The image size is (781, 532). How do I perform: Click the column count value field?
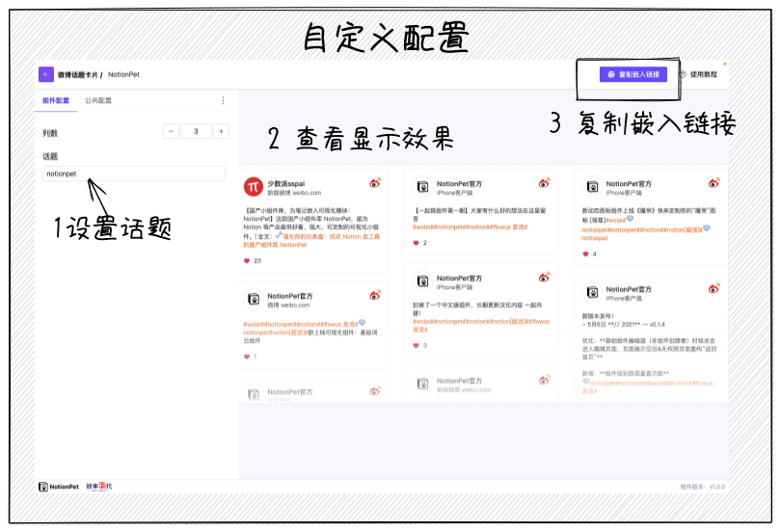point(196,131)
